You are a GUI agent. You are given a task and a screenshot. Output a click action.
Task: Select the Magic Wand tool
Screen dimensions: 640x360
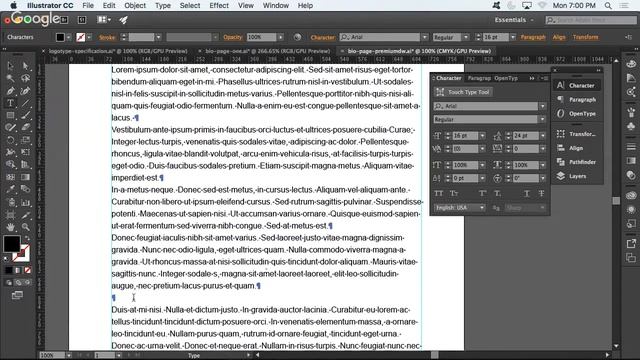tap(10, 78)
